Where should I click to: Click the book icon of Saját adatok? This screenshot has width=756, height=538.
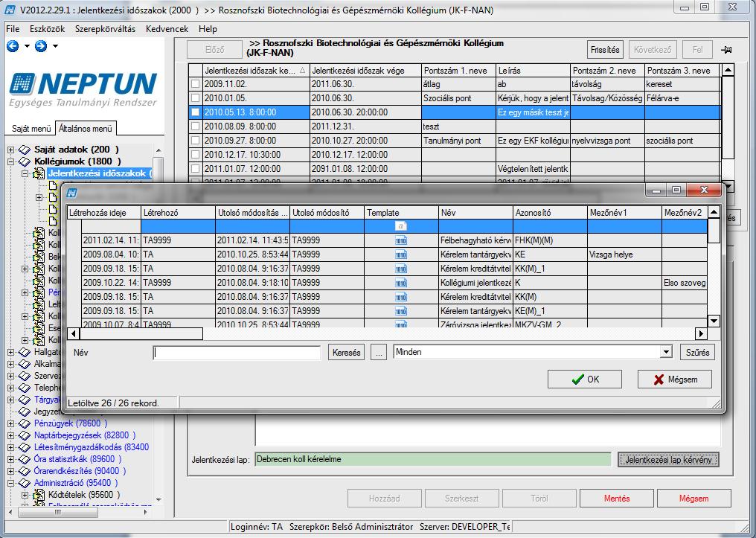click(25, 150)
